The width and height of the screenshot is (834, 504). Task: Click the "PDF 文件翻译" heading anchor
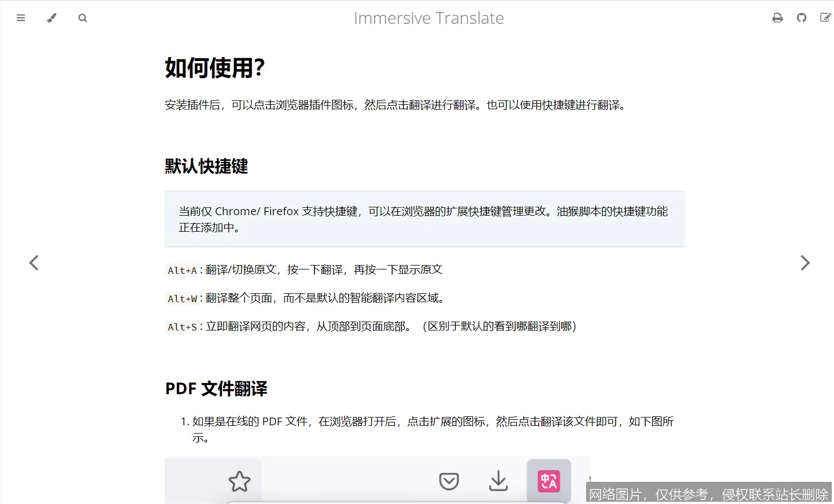[215, 389]
